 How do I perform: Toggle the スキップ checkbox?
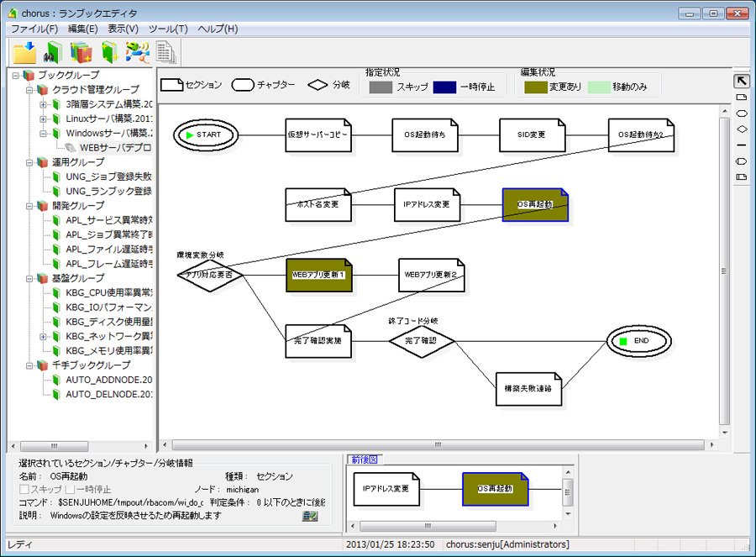pyautogui.click(x=24, y=490)
